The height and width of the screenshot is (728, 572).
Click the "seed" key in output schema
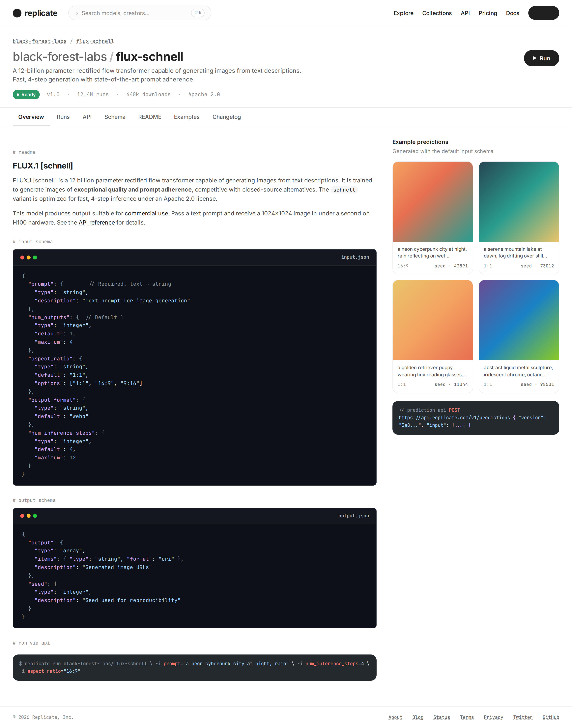[x=38, y=584]
